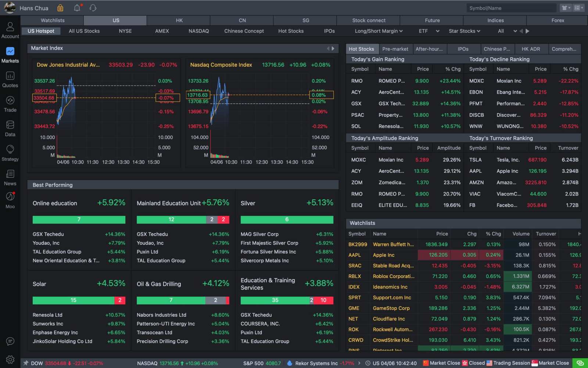Screen dimensions: 588x368
Task: Click the Symbol/Name search field
Action: point(511,8)
